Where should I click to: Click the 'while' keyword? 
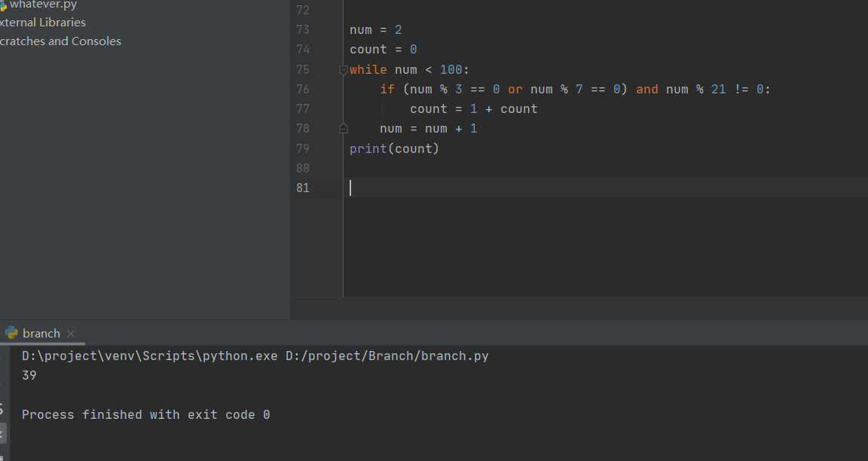point(368,70)
